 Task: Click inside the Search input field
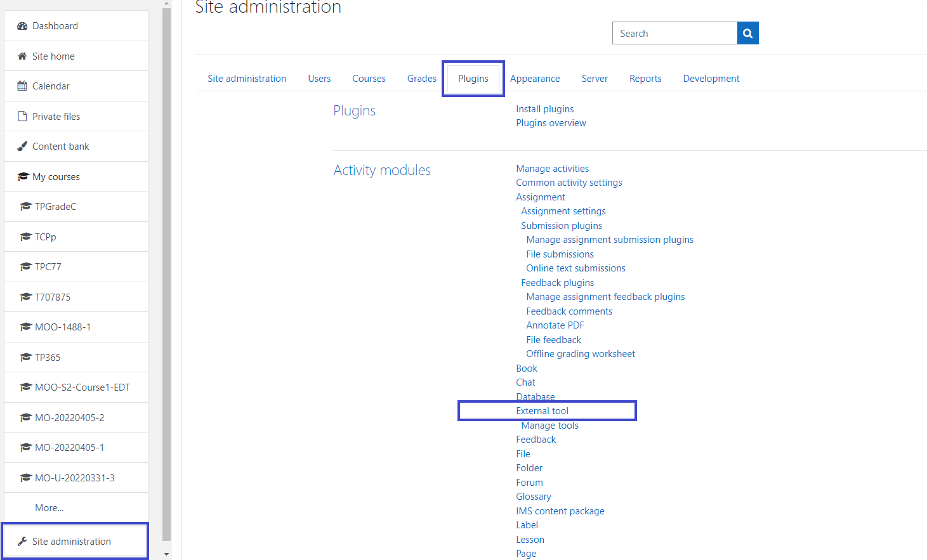(x=673, y=33)
